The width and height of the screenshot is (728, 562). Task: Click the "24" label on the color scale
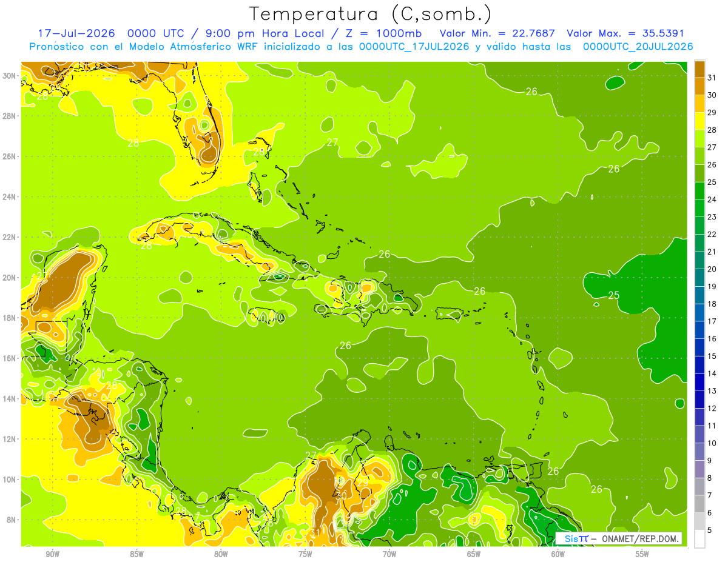(712, 199)
